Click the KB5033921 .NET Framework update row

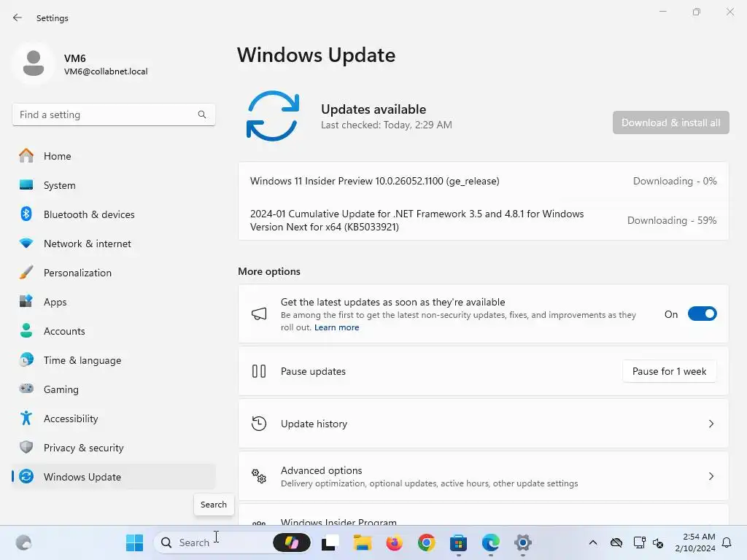483,220
